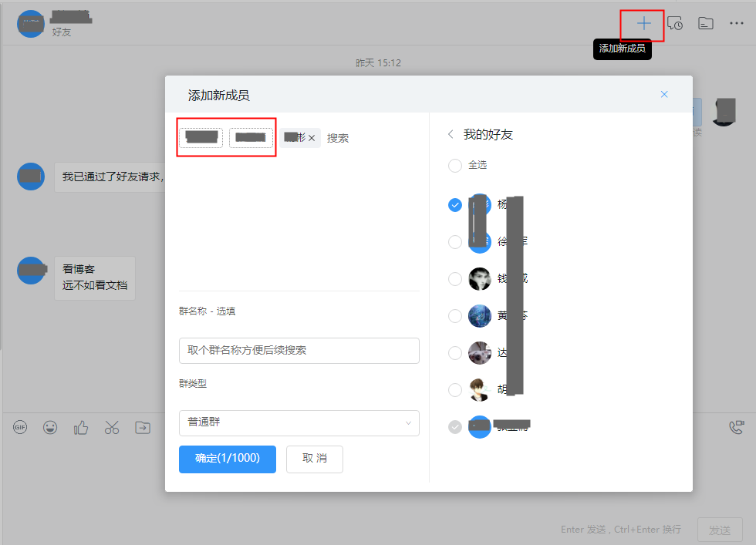Click the 取消 cancel button
The image size is (756, 545).
point(315,459)
